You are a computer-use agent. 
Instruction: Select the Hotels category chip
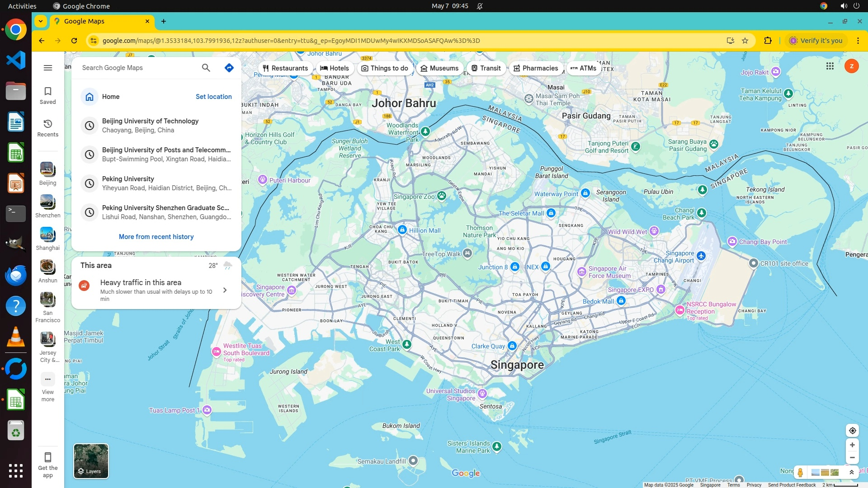335,68
